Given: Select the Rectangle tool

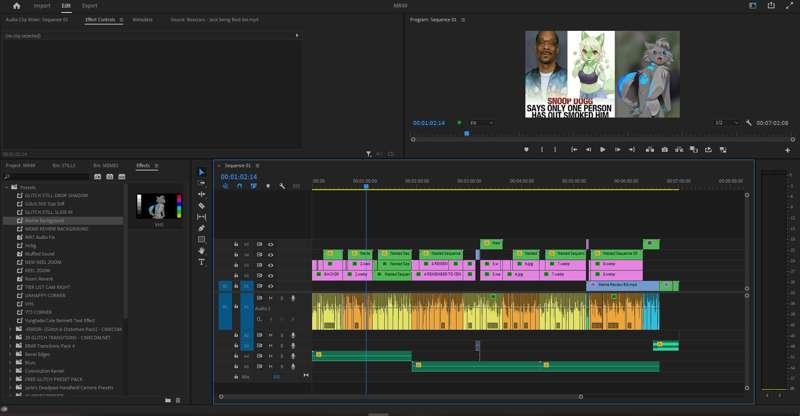Looking at the screenshot, I should (x=202, y=239).
